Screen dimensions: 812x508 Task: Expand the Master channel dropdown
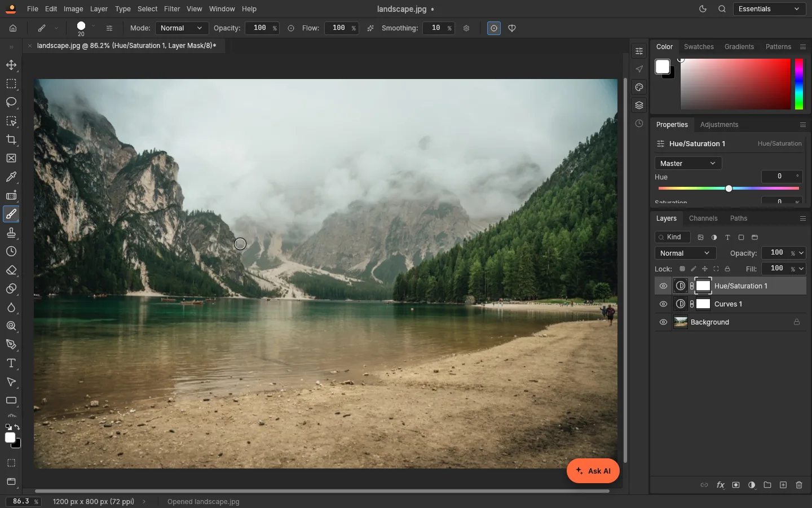[688, 164]
